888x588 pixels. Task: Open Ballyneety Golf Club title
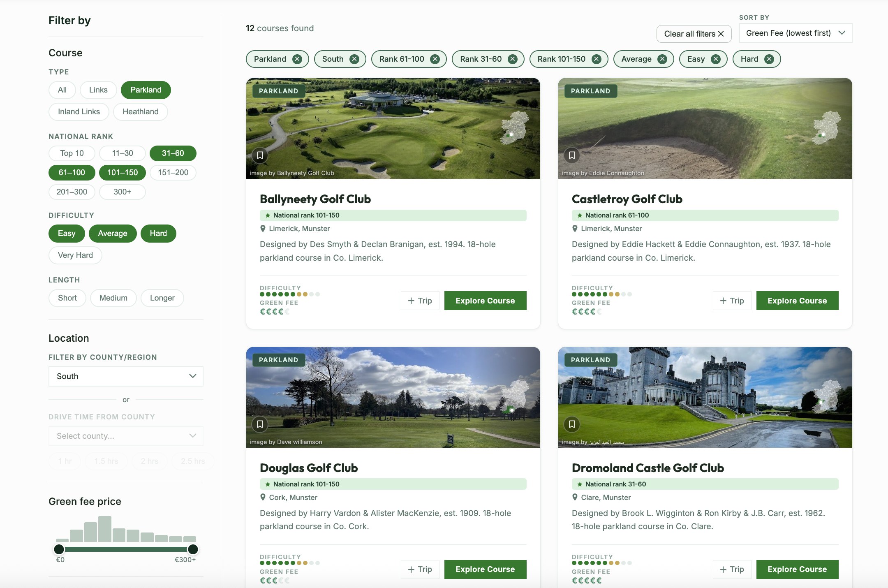click(315, 199)
